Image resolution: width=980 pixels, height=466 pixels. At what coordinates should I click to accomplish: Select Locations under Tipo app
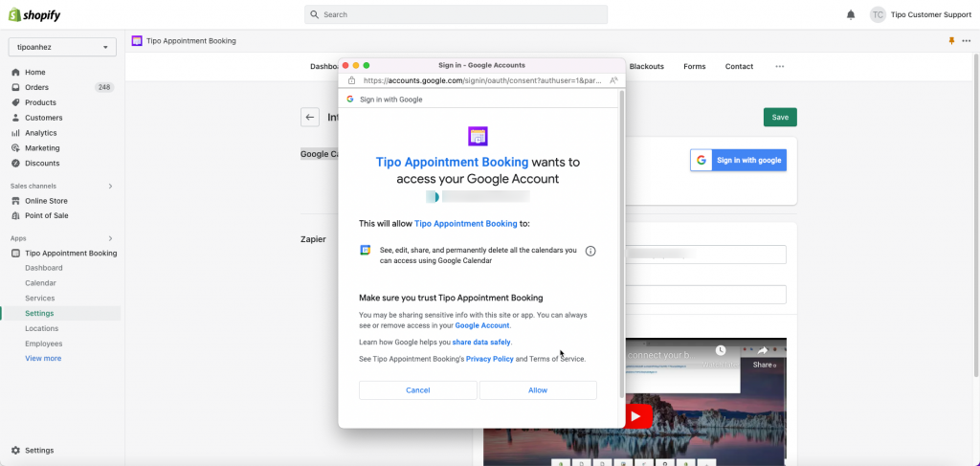(x=42, y=328)
